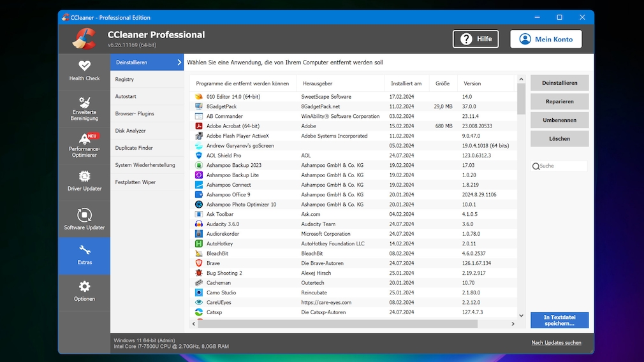The height and width of the screenshot is (362, 644).
Task: Open Erweiterte Bereinigung cleaning section
Action: coord(84,108)
